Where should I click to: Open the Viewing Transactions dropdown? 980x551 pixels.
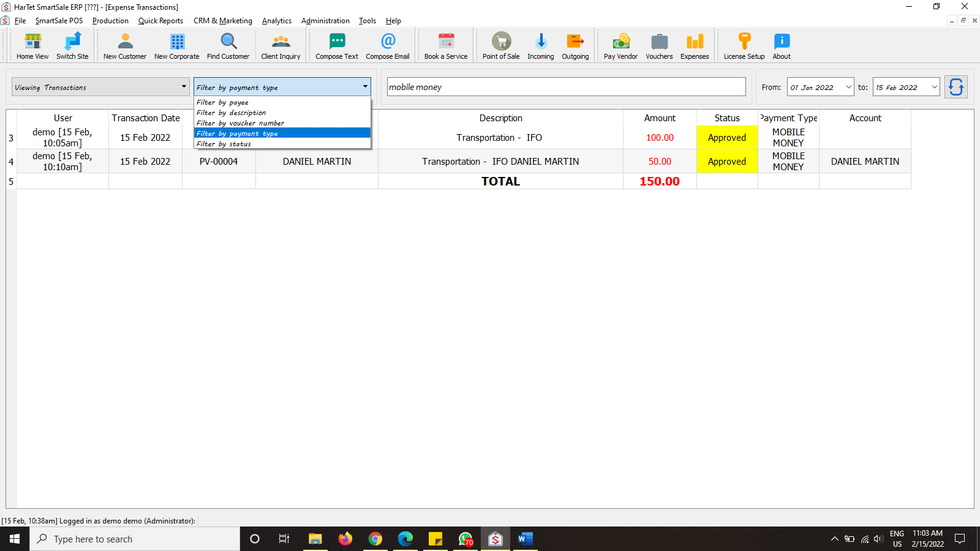tap(184, 86)
